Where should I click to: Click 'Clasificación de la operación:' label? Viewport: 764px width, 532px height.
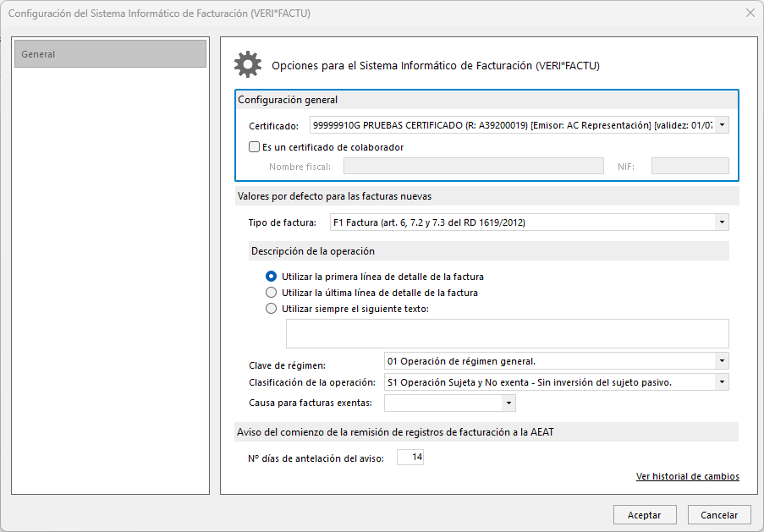tap(312, 382)
